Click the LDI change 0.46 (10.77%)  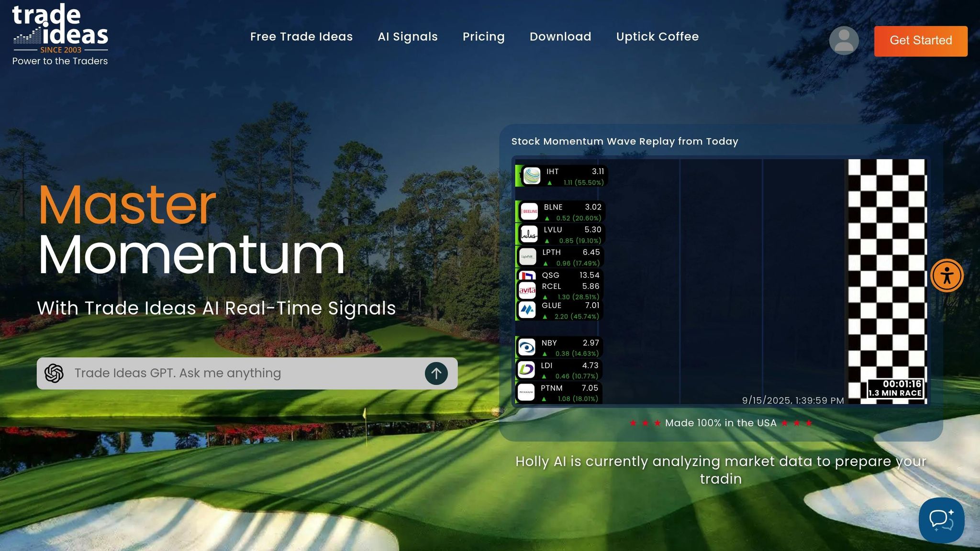577,376
